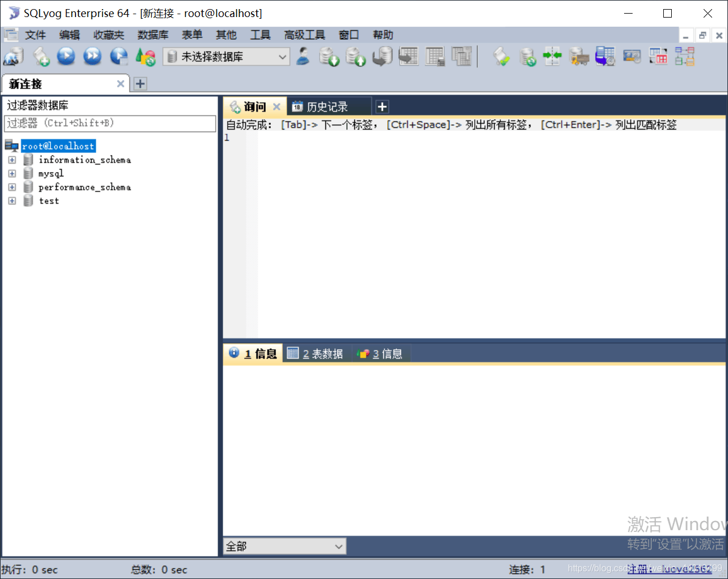
Task: Open the 编辑 menu
Action: click(70, 35)
